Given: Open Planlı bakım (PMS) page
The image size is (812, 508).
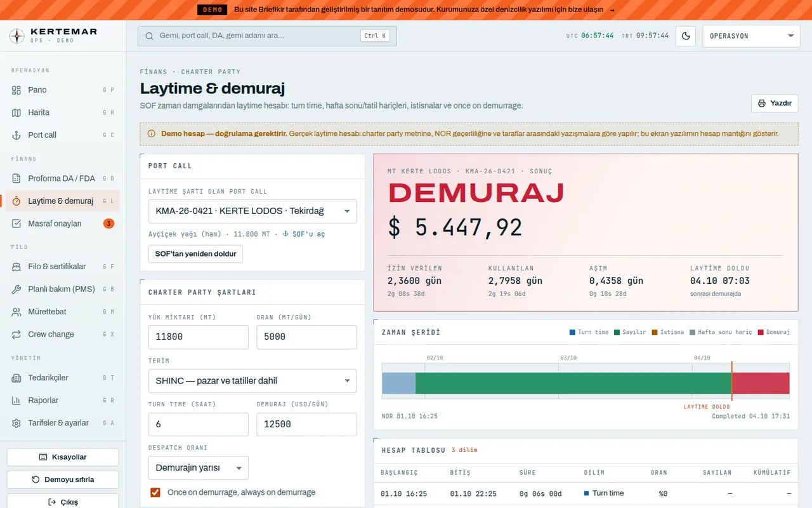Looking at the screenshot, I should (x=63, y=289).
